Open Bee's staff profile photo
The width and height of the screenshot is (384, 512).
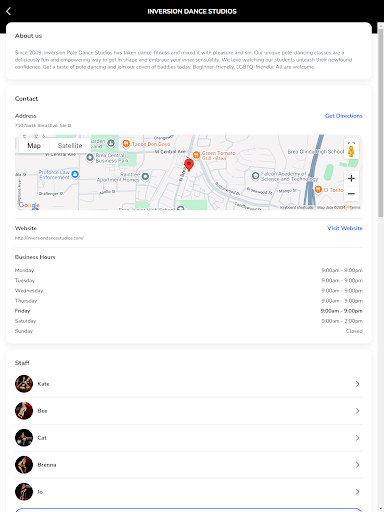click(24, 411)
